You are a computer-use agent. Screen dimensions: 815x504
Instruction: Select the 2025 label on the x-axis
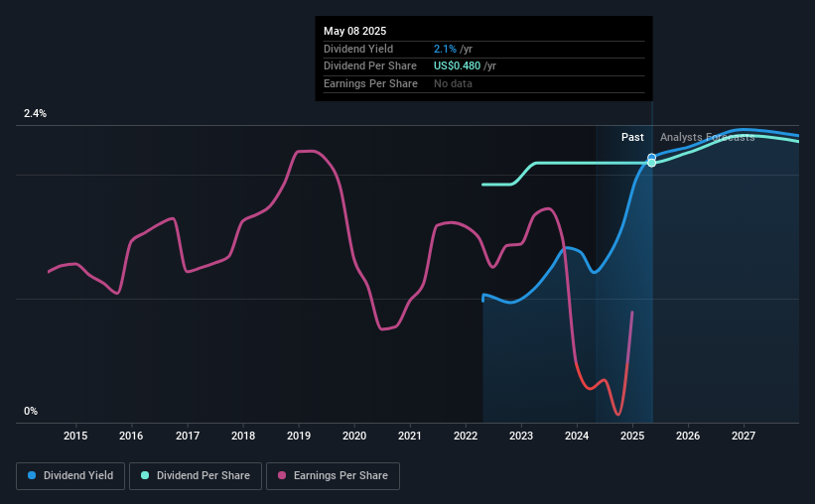click(632, 436)
